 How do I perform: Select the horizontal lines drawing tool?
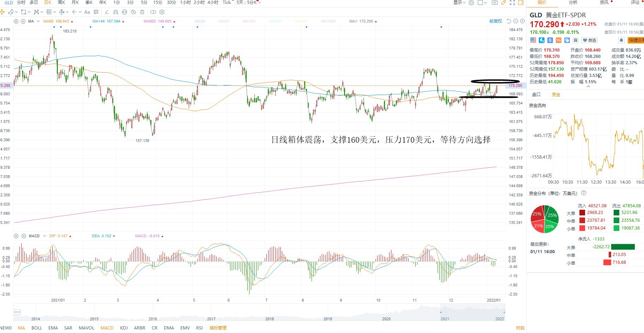tap(49, 12)
